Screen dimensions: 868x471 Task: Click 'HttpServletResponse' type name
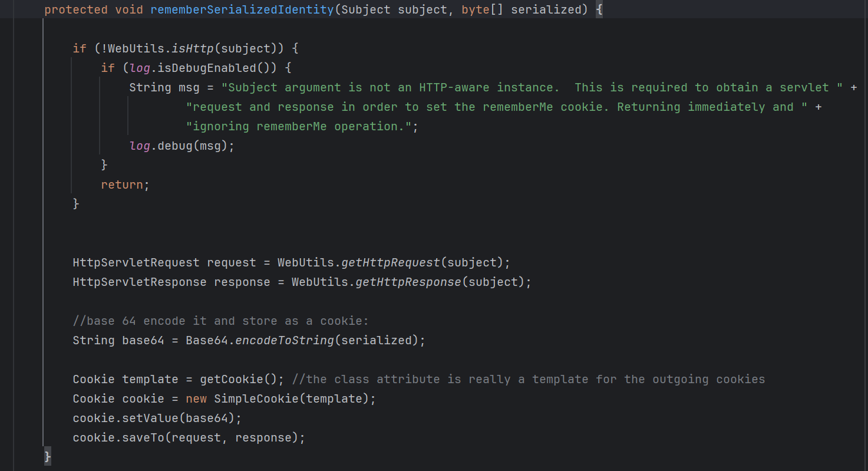[140, 282]
